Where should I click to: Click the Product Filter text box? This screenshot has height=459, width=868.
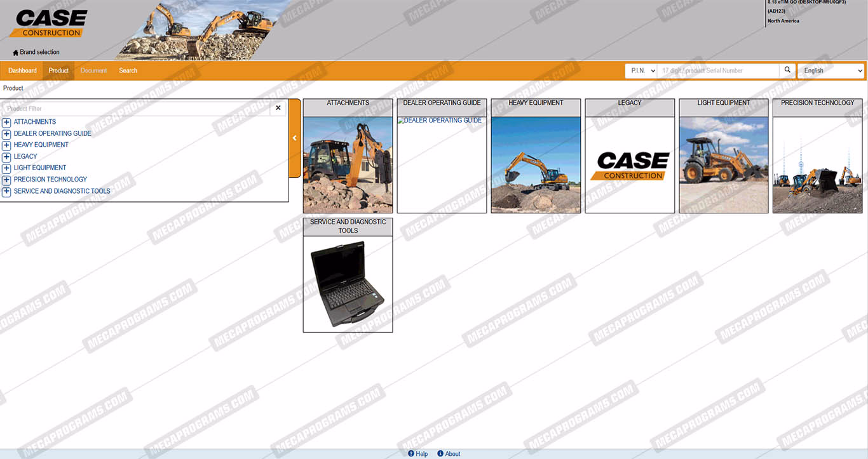(136, 109)
